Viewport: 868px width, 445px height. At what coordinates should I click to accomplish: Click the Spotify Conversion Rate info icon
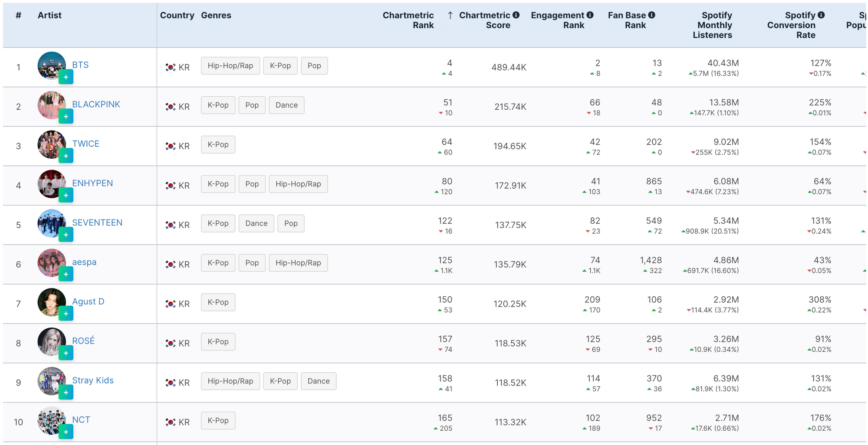pyautogui.click(x=821, y=15)
